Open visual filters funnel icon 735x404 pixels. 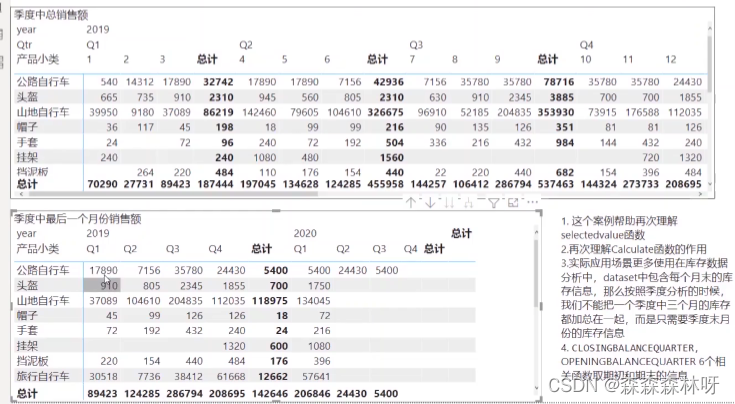coord(494,202)
